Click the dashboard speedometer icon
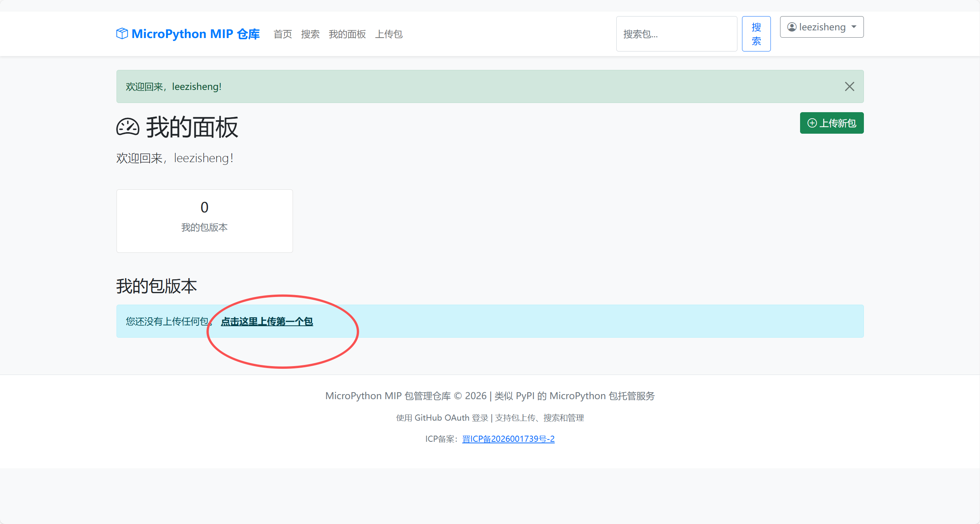This screenshot has height=524, width=980. coord(128,127)
